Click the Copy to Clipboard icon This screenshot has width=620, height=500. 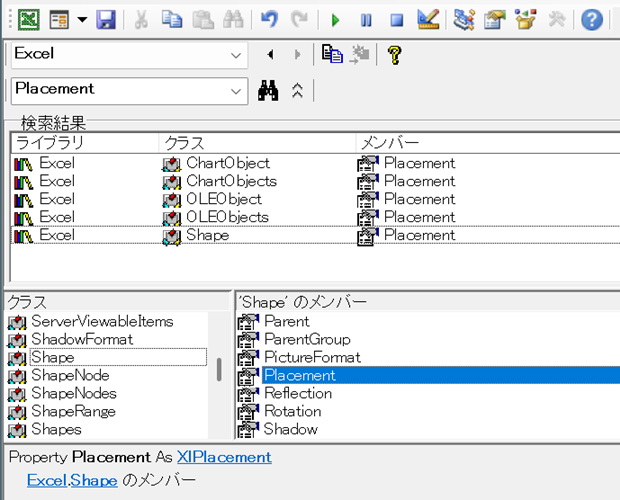coord(332,54)
